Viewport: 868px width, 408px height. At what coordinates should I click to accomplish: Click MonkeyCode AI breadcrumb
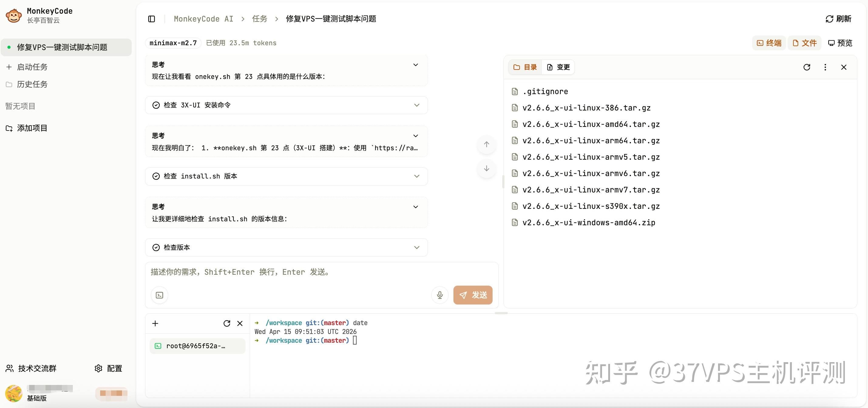(x=204, y=19)
